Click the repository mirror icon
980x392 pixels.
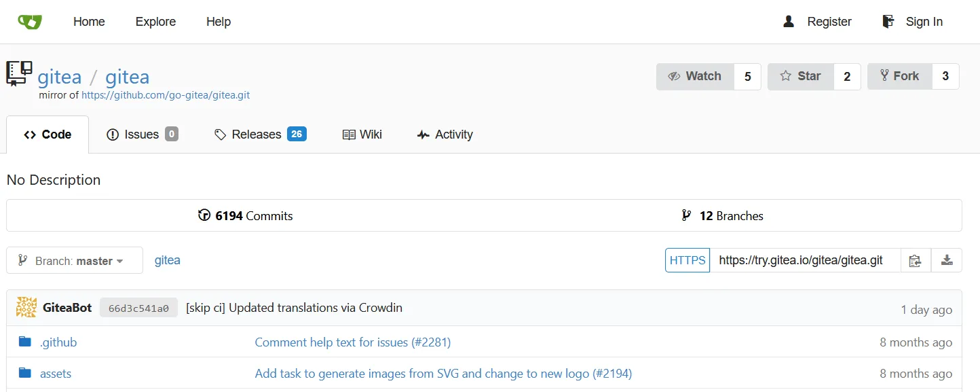19,73
